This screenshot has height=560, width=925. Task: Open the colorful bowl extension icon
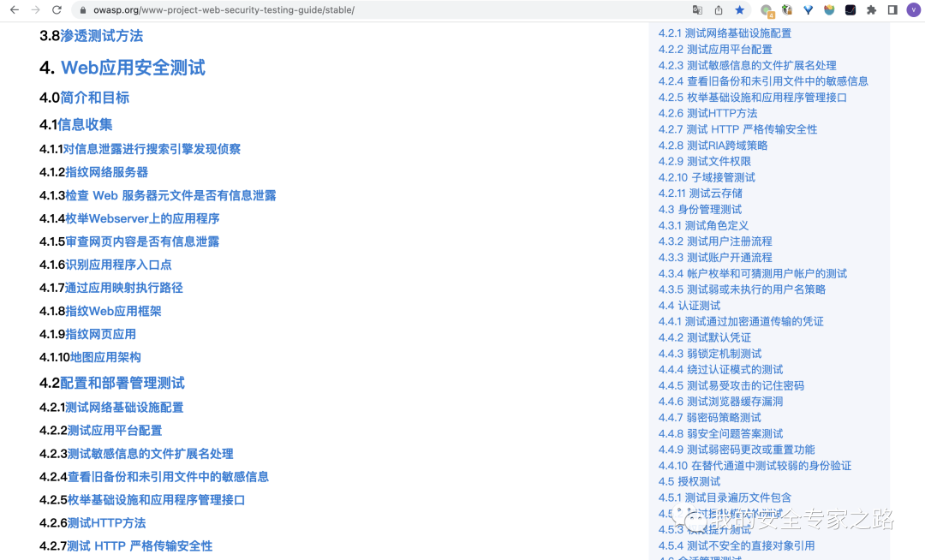[x=829, y=10]
